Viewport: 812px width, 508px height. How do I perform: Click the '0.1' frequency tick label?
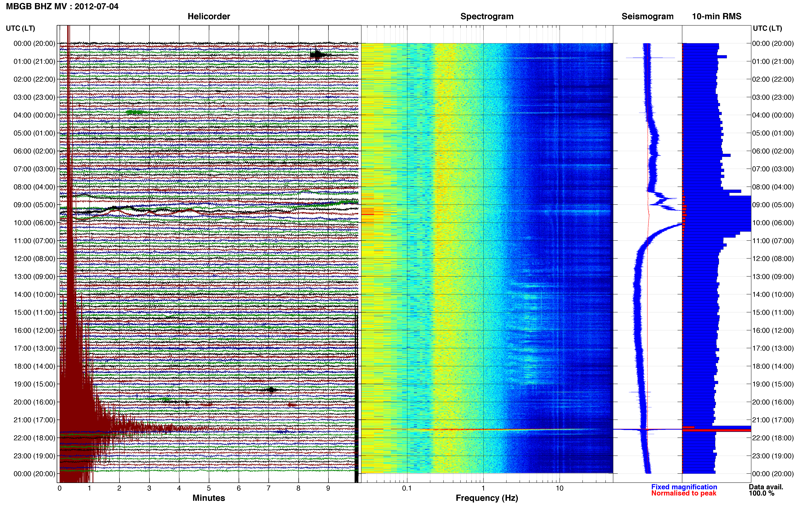click(407, 488)
